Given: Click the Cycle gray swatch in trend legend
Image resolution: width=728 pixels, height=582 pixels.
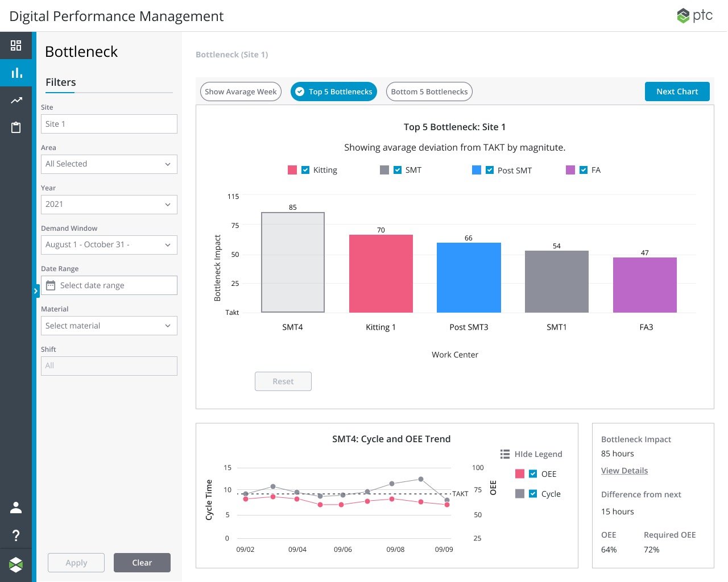Looking at the screenshot, I should [x=520, y=494].
